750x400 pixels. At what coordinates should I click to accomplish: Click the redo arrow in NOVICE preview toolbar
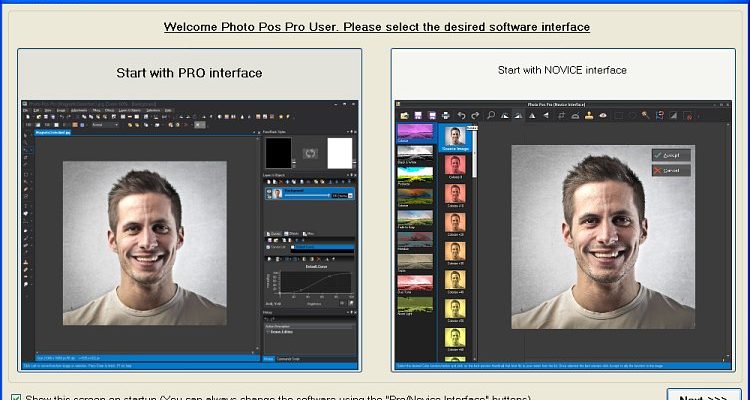(475, 115)
